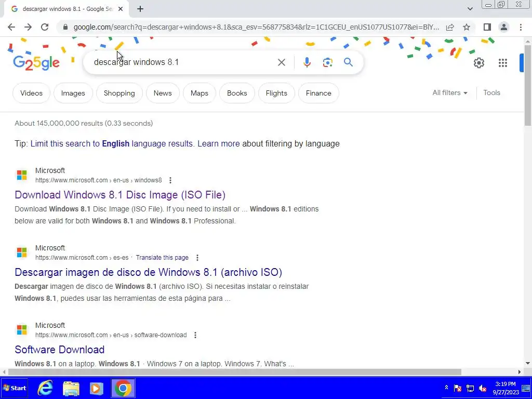Limit this search to English results link
This screenshot has height=399, width=532.
pos(112,143)
